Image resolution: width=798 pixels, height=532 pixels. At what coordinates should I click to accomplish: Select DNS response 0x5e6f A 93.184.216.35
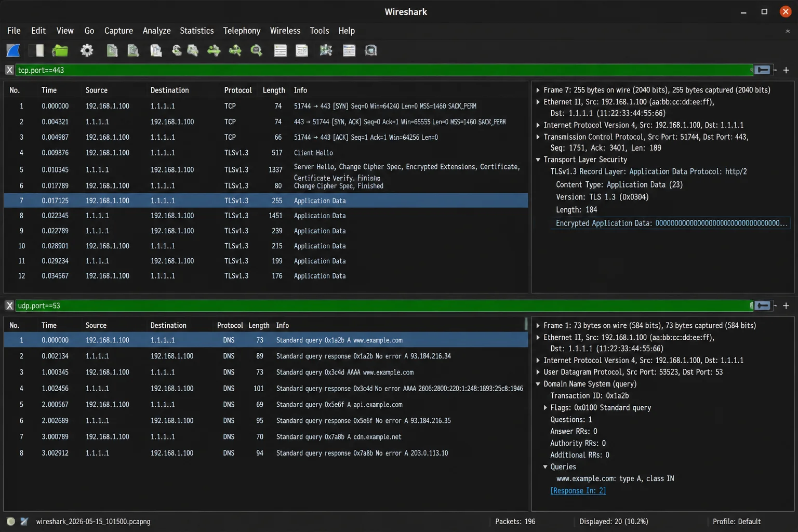pos(266,421)
